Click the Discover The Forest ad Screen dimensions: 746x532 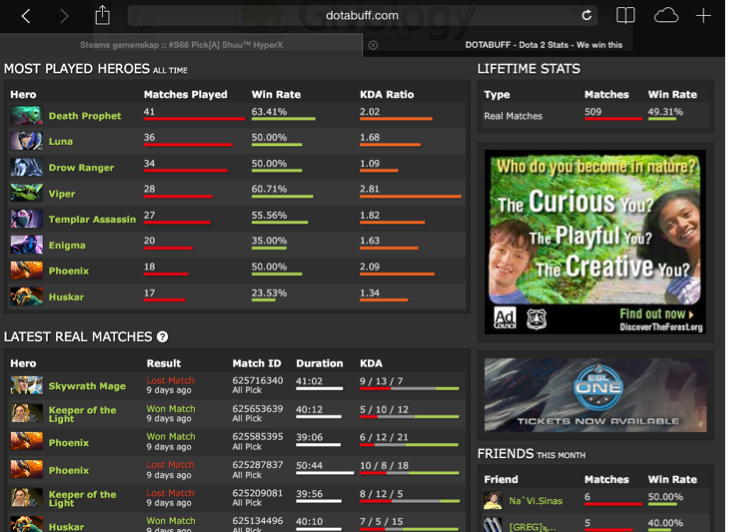[x=595, y=243]
